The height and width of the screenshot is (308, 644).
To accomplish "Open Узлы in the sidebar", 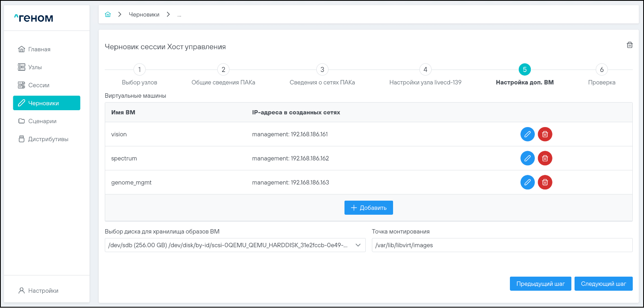I will coord(35,67).
